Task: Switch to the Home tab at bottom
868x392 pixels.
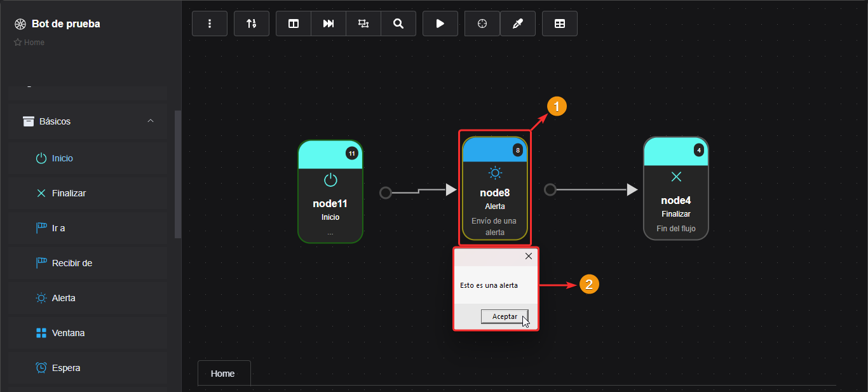Action: click(x=223, y=374)
